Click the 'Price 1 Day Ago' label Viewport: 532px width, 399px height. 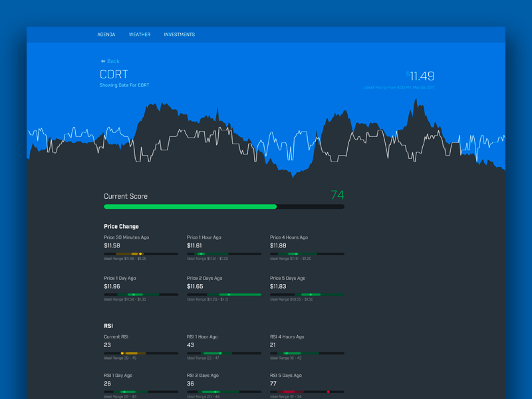[x=120, y=278]
